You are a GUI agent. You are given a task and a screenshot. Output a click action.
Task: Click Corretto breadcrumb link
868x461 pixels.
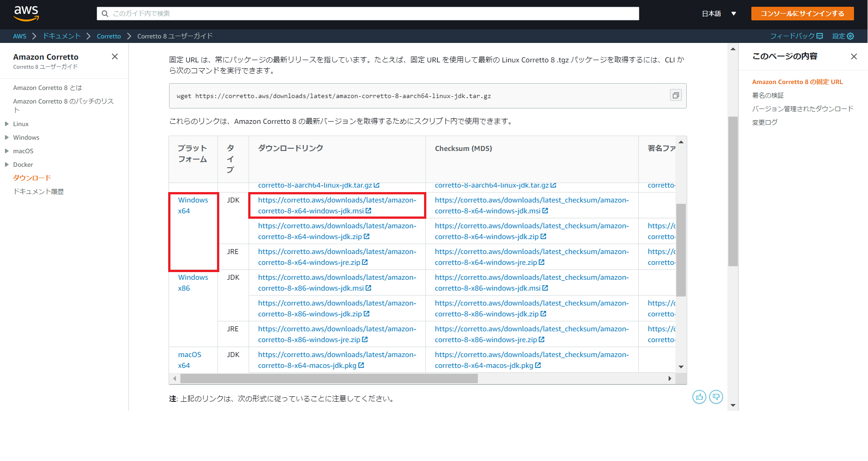point(109,36)
